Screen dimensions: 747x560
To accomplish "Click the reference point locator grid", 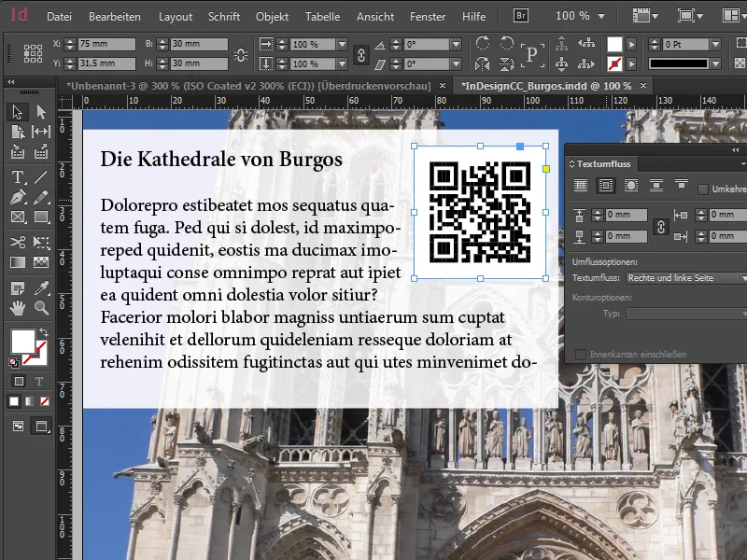I will tap(33, 53).
